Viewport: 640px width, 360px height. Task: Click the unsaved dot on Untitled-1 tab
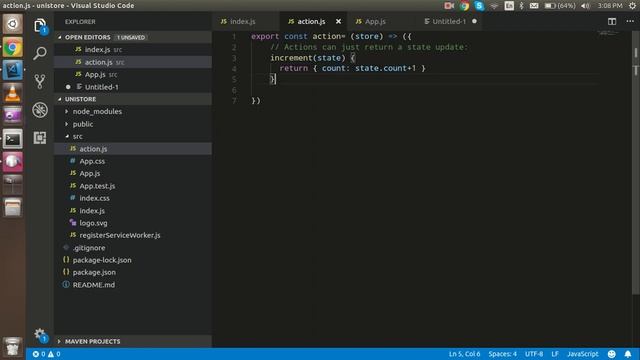[474, 21]
